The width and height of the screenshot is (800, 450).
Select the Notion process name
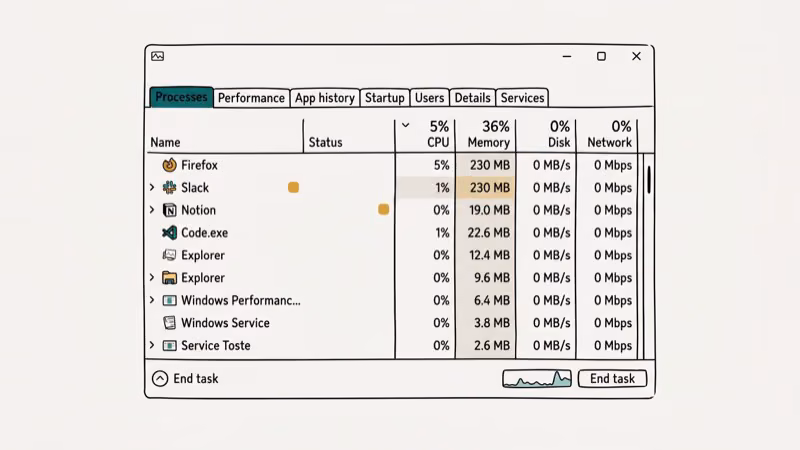click(x=198, y=210)
